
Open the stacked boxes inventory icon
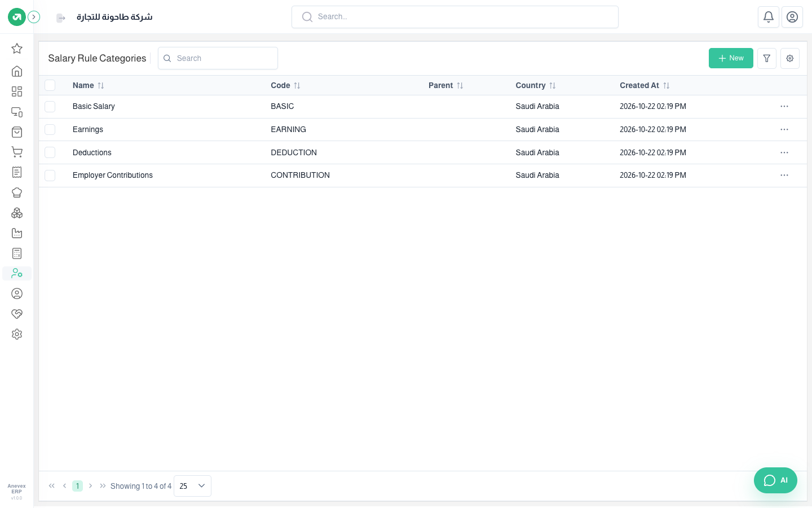point(17,213)
